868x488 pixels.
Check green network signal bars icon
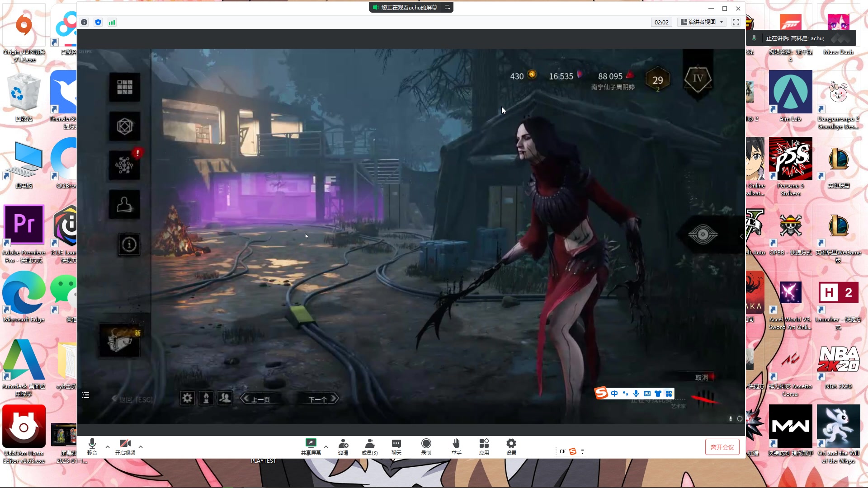112,22
